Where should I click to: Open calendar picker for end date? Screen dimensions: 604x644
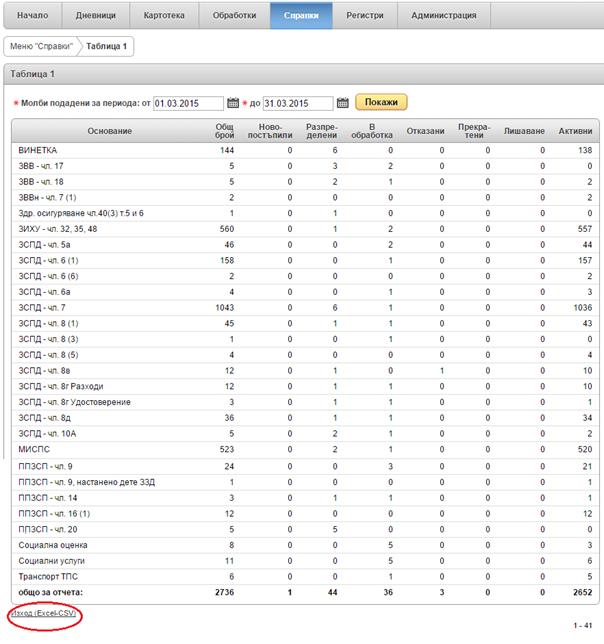click(342, 103)
